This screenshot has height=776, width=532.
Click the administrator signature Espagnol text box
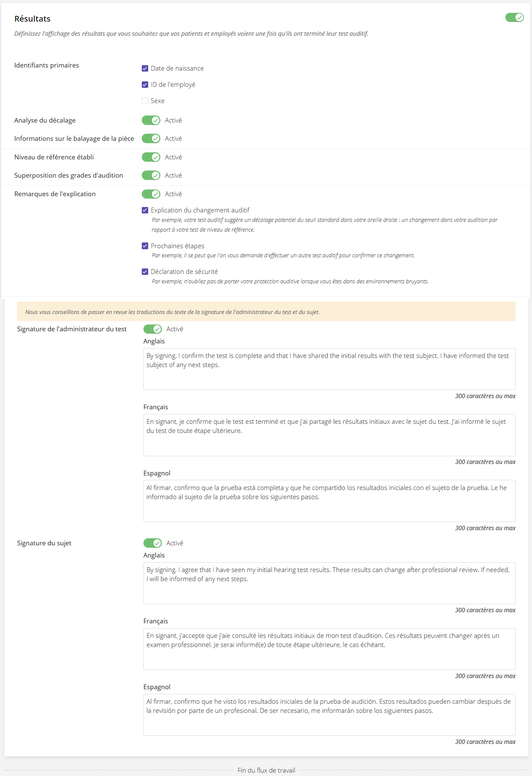pos(329,501)
